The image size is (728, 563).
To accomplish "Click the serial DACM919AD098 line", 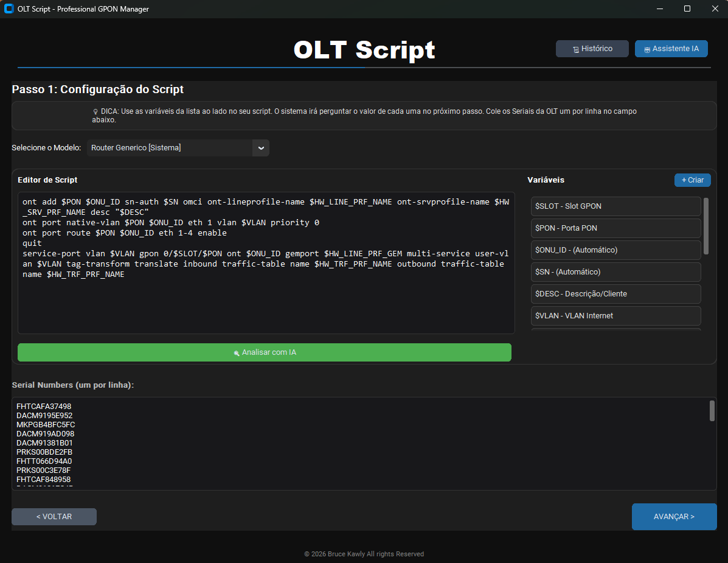I will pyautogui.click(x=45, y=434).
